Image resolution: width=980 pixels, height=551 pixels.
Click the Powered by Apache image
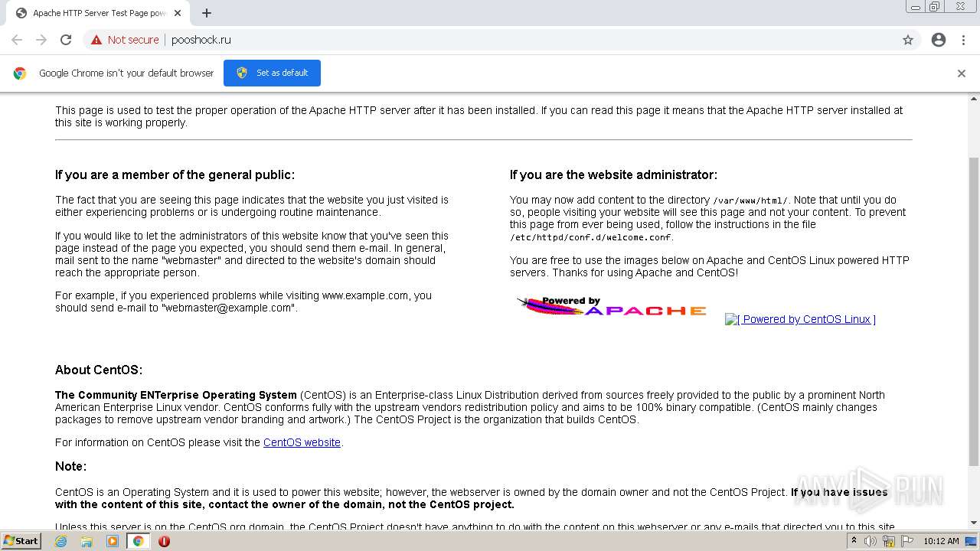pos(612,308)
